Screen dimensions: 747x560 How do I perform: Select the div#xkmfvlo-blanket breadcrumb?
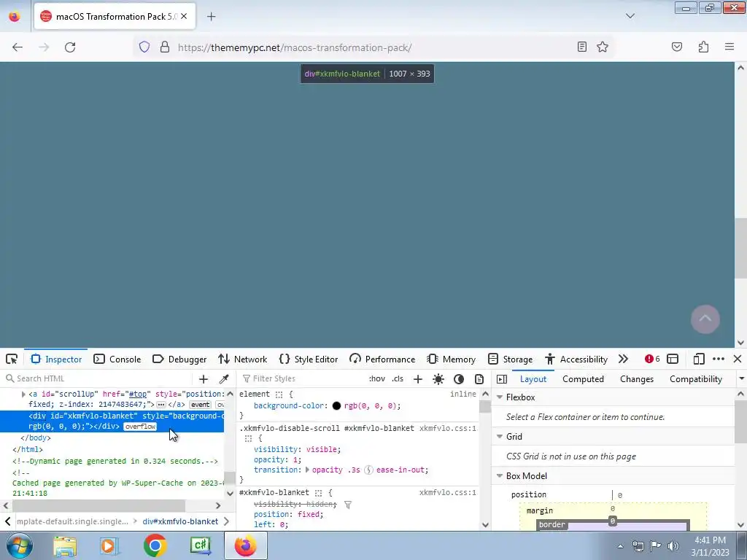[x=180, y=521]
